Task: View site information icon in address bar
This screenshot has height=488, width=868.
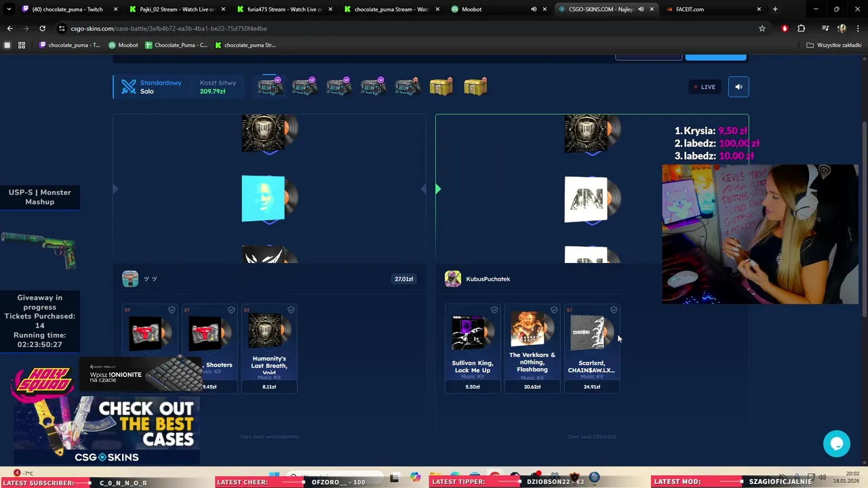Action: pyautogui.click(x=62, y=28)
